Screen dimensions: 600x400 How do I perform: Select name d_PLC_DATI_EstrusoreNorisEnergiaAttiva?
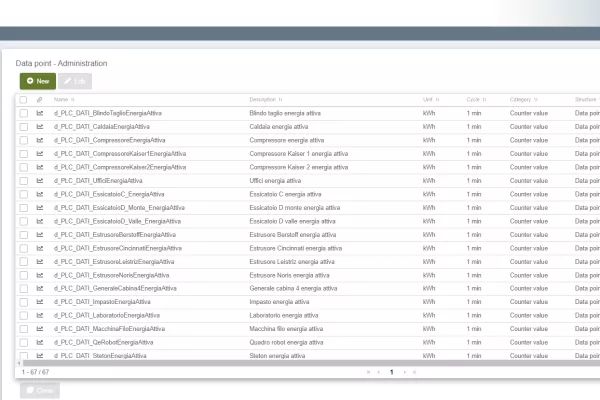point(111,275)
